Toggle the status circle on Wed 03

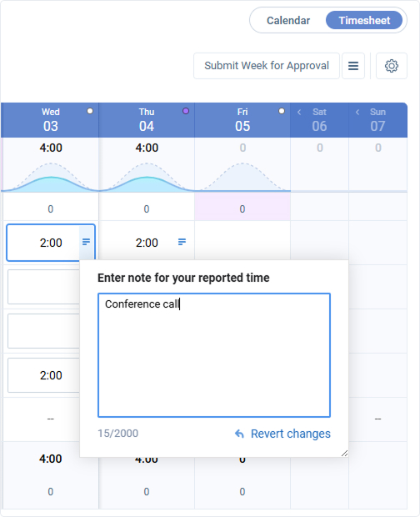tap(90, 111)
